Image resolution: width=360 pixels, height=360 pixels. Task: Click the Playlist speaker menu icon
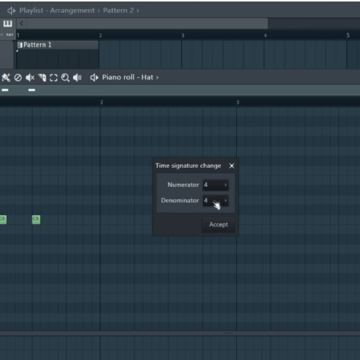11,11
